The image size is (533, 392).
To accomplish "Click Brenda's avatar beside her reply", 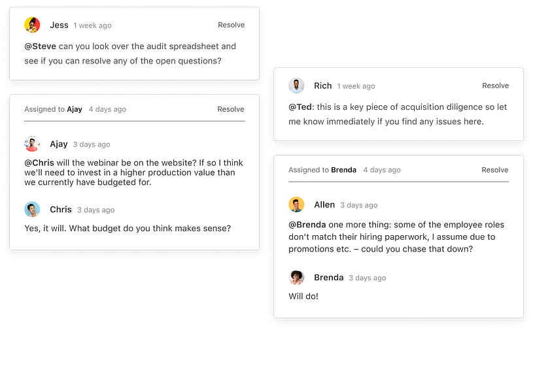I will click(x=296, y=278).
